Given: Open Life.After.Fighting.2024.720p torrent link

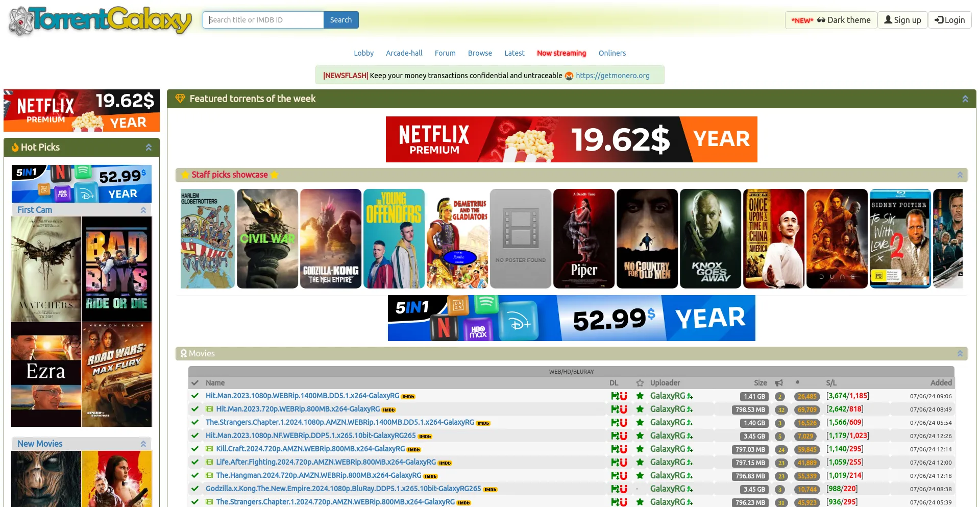Looking at the screenshot, I should point(326,462).
